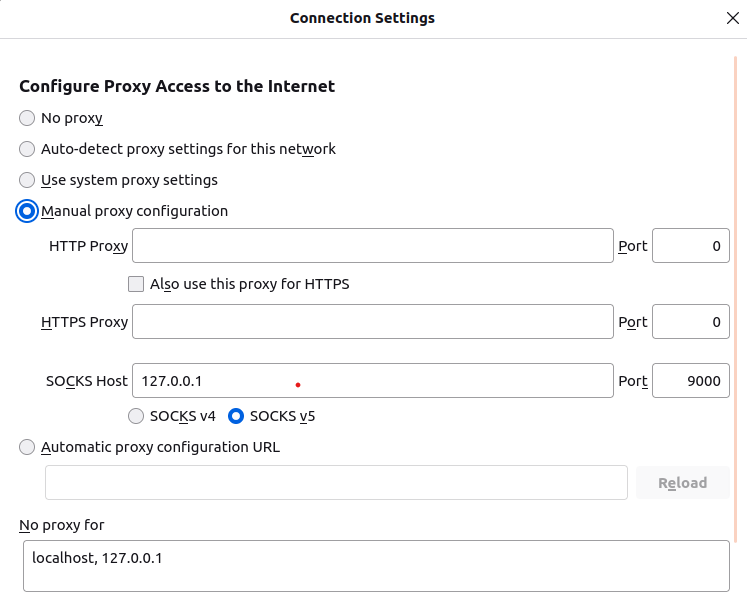Screen dimensions: 747x596
Task: Click the HTTP Proxy address field
Action: [x=373, y=245]
